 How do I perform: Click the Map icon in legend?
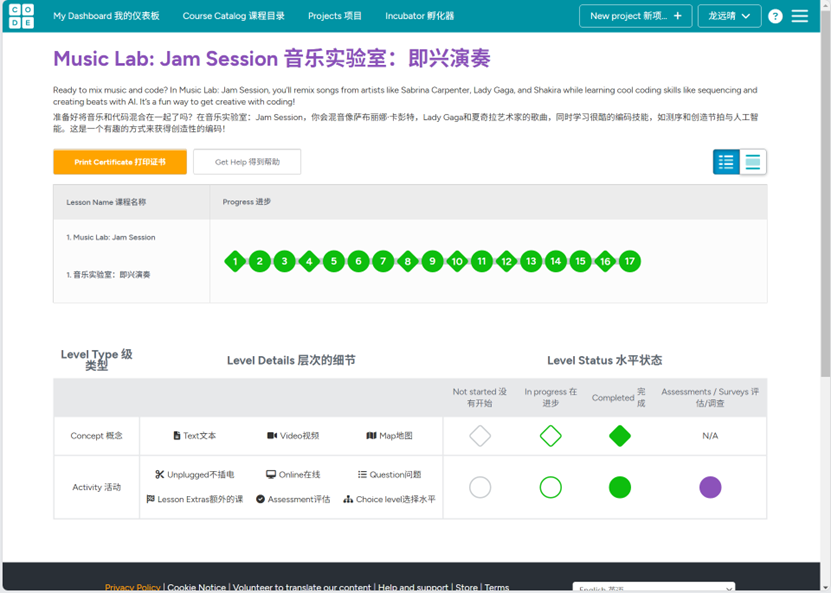coord(372,436)
